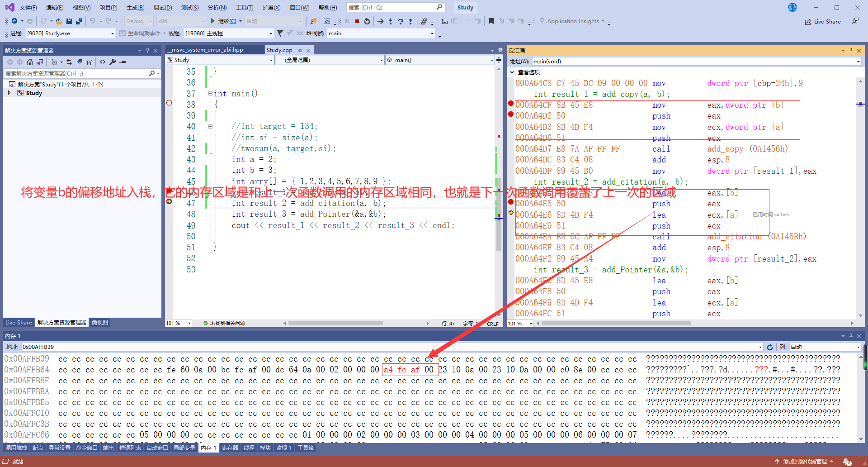Switch to the 局部变量 bottom tab
This screenshot has height=467, width=868.
(x=184, y=448)
